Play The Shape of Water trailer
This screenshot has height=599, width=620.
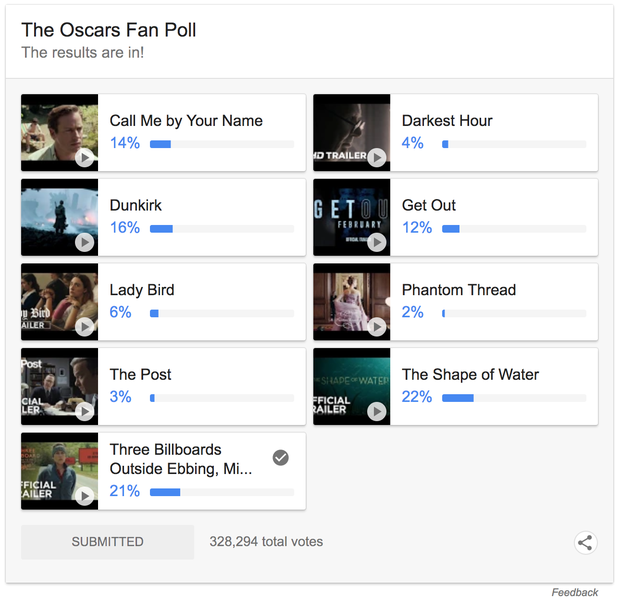pos(377,412)
